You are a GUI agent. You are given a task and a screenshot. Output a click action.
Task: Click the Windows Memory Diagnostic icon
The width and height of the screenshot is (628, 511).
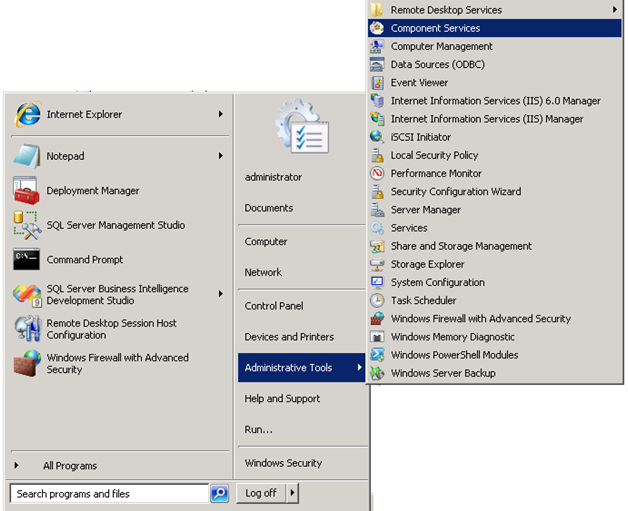(377, 337)
